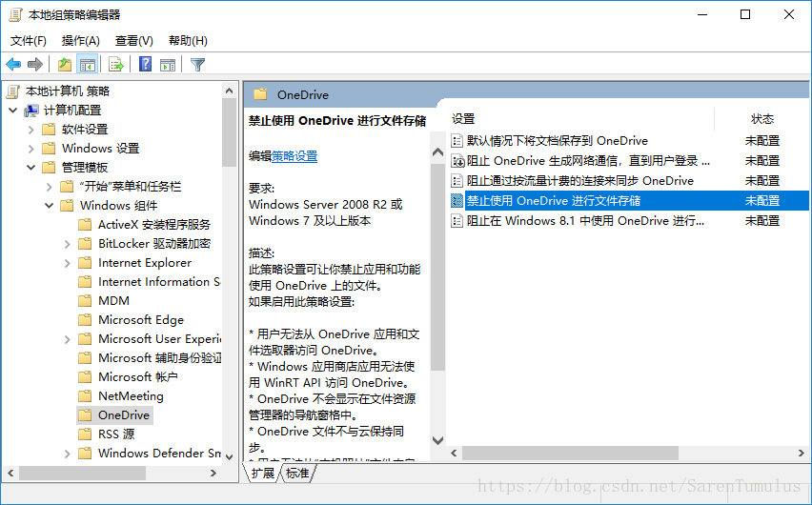Click the 本地计算机 策略 root policy icon
The width and height of the screenshot is (812, 505).
(13, 91)
